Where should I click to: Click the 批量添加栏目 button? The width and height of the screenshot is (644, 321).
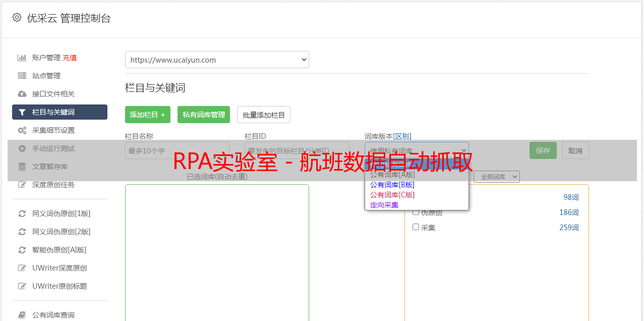pyautogui.click(x=264, y=115)
